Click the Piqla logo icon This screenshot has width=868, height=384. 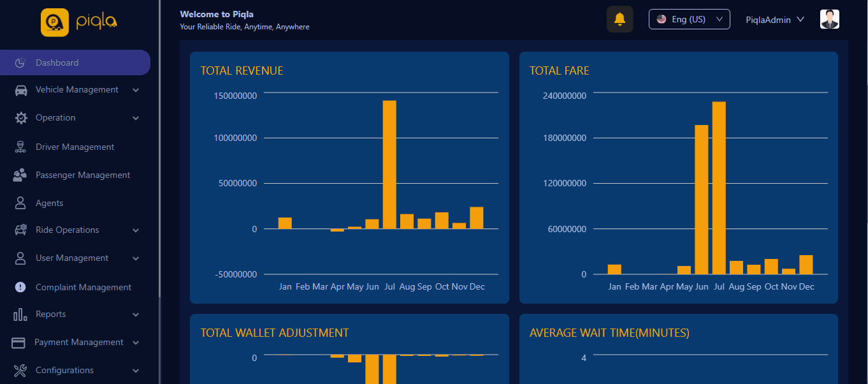click(55, 22)
